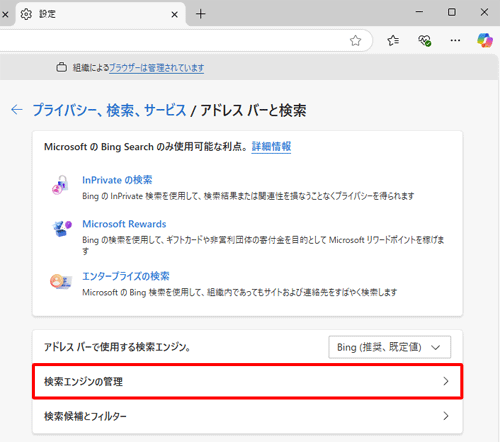Click the アドレス バーで使用する検索エンジン label

coord(117,347)
